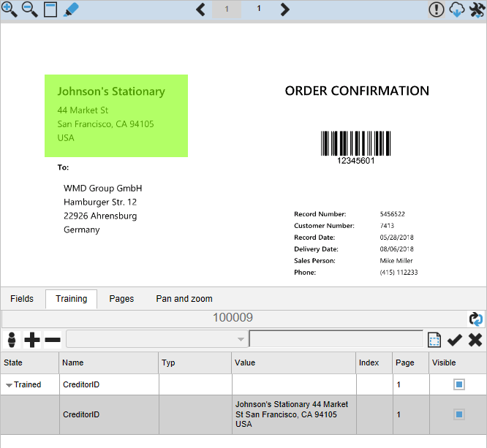Click the delivery date 08/06/2018

(x=396, y=249)
